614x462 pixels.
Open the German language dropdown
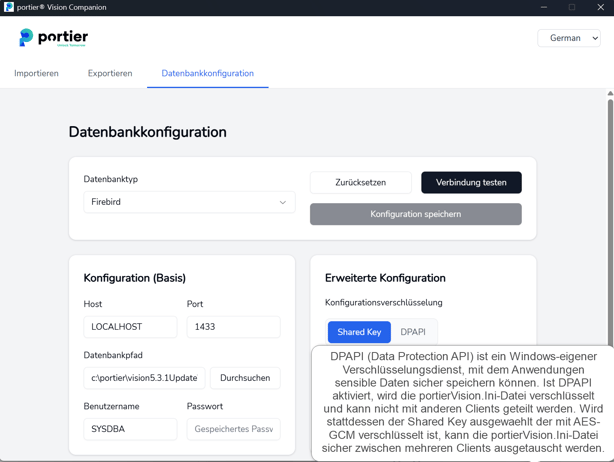(x=569, y=38)
